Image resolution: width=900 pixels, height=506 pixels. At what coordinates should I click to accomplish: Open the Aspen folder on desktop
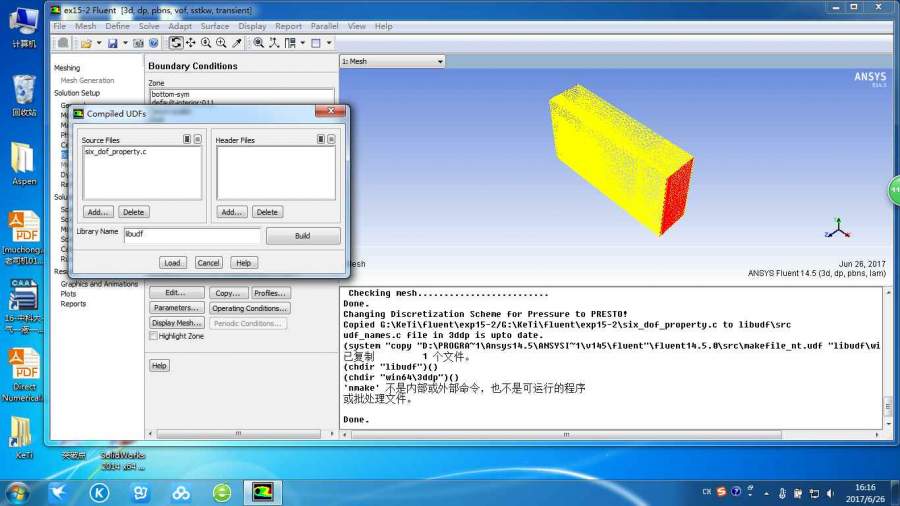tap(24, 164)
